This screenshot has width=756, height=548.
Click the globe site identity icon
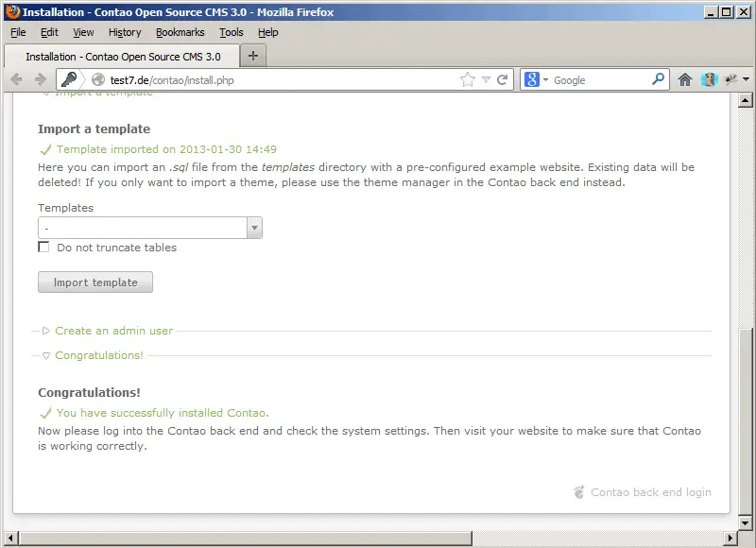[x=98, y=79]
